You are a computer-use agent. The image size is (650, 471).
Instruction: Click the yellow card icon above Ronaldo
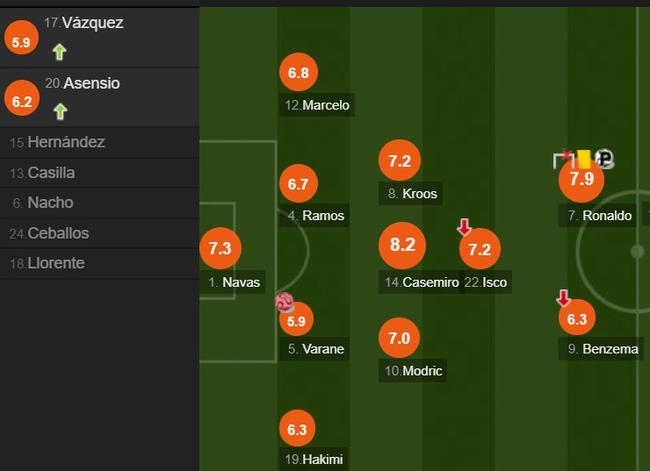[582, 158]
